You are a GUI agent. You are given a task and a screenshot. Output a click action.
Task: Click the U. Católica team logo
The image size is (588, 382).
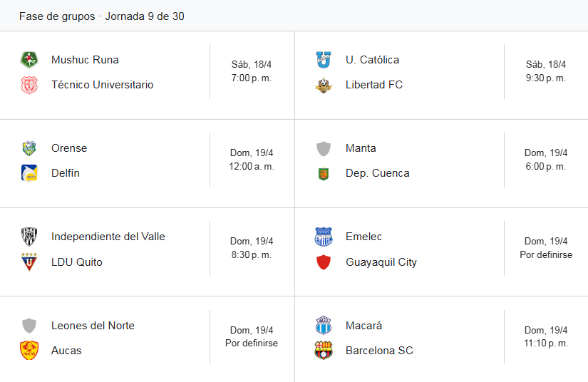324,60
